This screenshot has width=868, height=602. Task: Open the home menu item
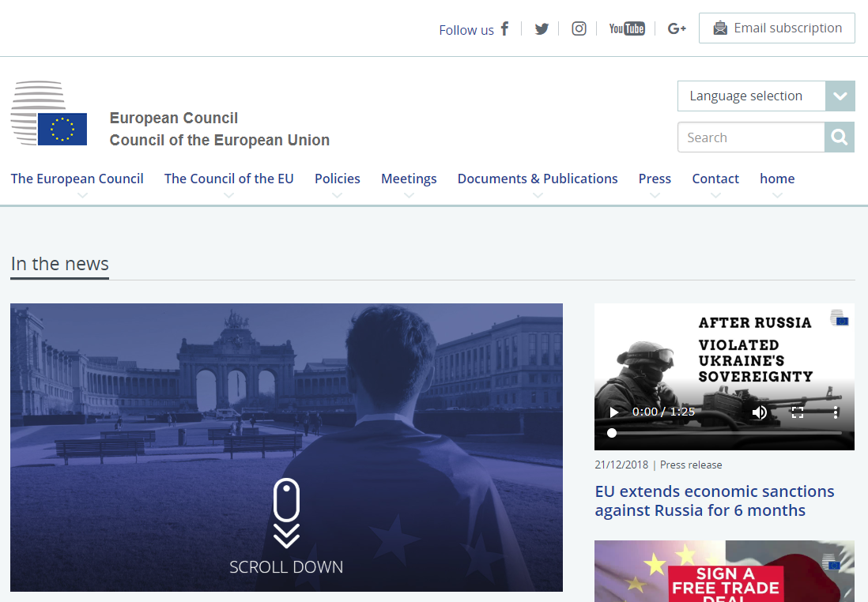pyautogui.click(x=777, y=179)
